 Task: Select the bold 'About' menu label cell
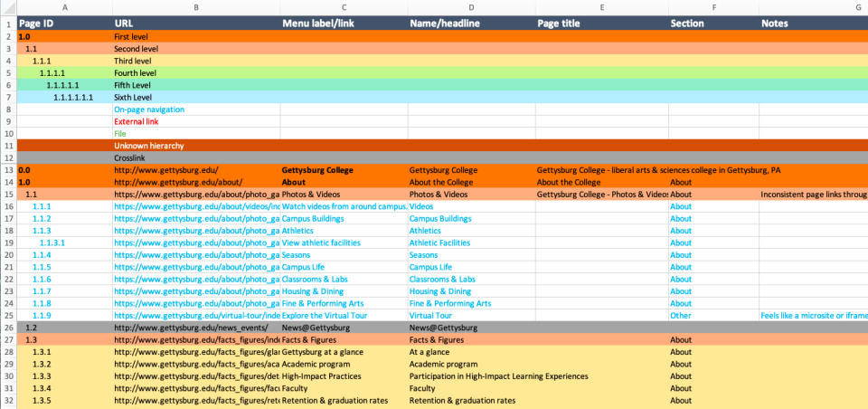pyautogui.click(x=344, y=183)
